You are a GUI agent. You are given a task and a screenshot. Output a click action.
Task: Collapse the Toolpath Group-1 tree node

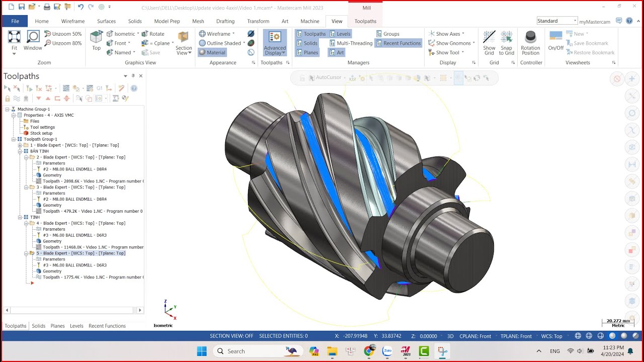(13, 139)
